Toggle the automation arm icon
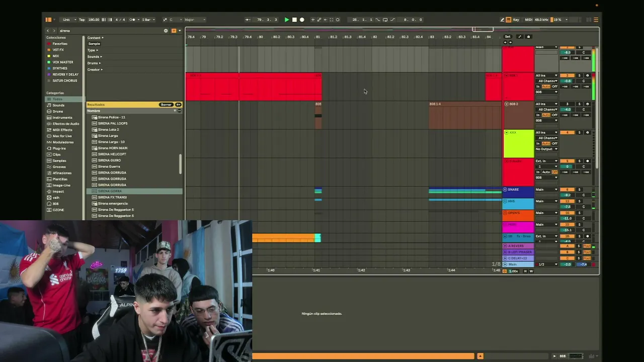Viewport: 644px width, 362px height. tap(319, 20)
